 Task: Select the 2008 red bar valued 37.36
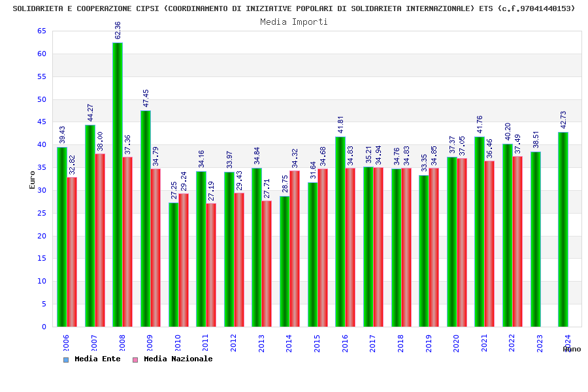click(x=127, y=242)
